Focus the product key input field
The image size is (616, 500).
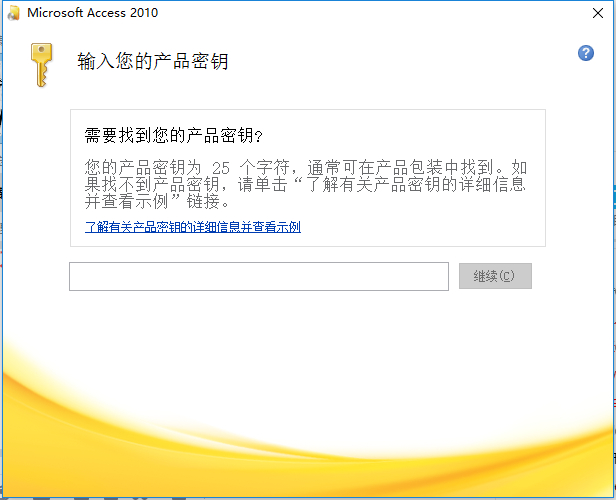point(259,277)
